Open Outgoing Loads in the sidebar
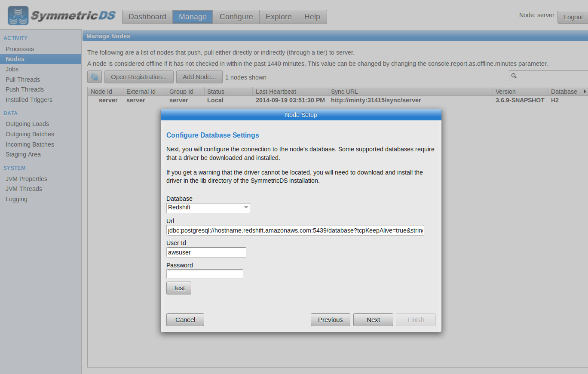Image resolution: width=588 pixels, height=374 pixels. (27, 124)
